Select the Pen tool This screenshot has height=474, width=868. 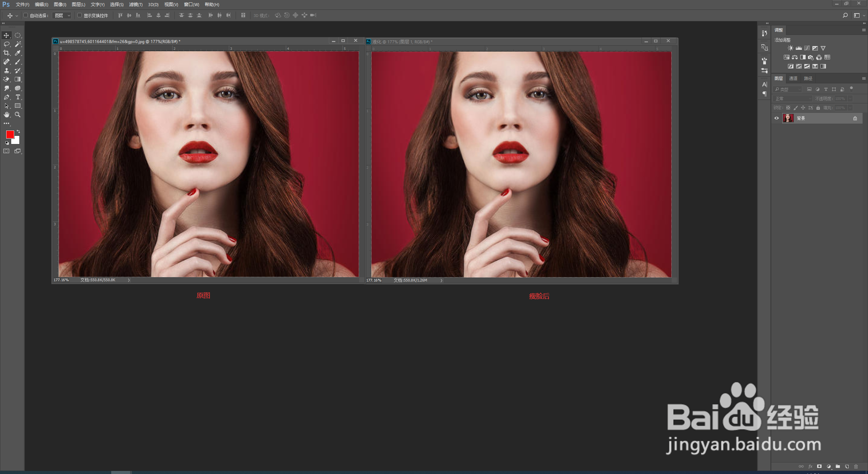[6, 97]
